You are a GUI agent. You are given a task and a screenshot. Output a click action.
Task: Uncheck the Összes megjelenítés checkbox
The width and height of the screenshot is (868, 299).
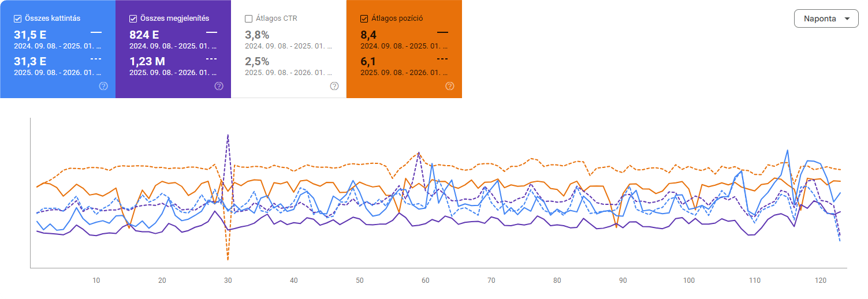click(133, 18)
